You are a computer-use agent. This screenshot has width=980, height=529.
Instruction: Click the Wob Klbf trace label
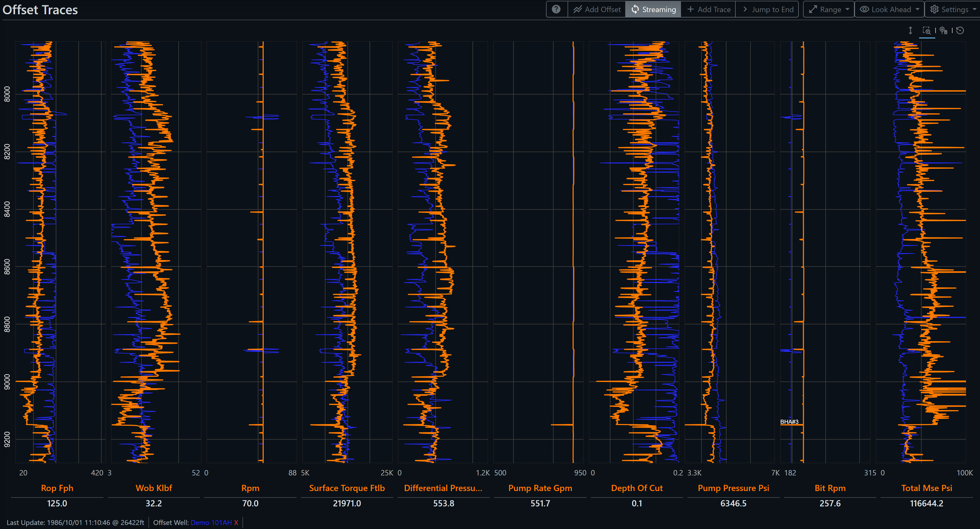(154, 488)
